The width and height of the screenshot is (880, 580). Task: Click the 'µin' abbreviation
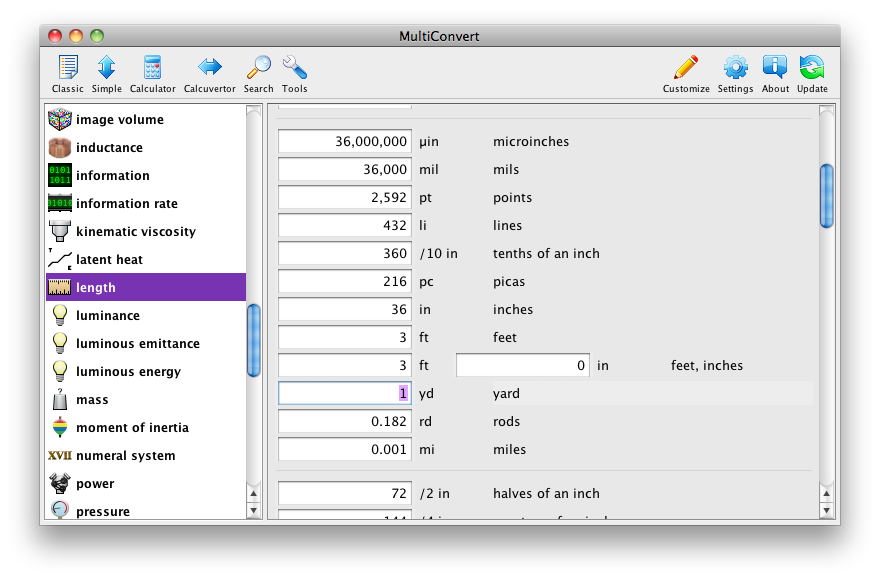[x=429, y=142]
